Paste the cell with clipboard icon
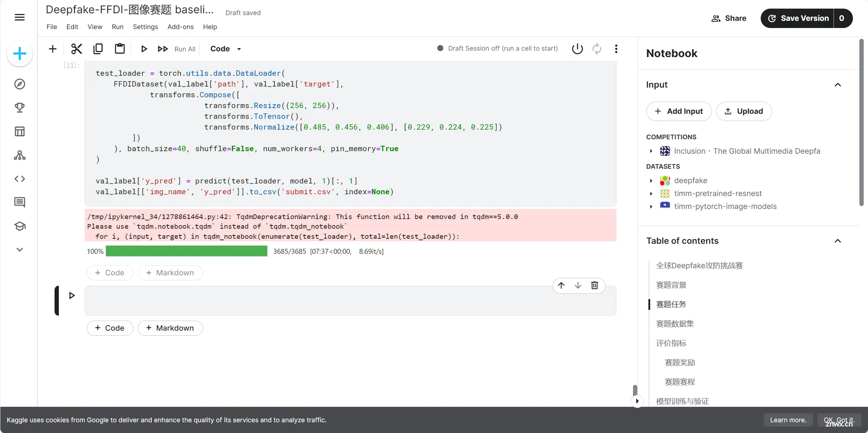Screen dimensions: 868x433 [x=119, y=48]
